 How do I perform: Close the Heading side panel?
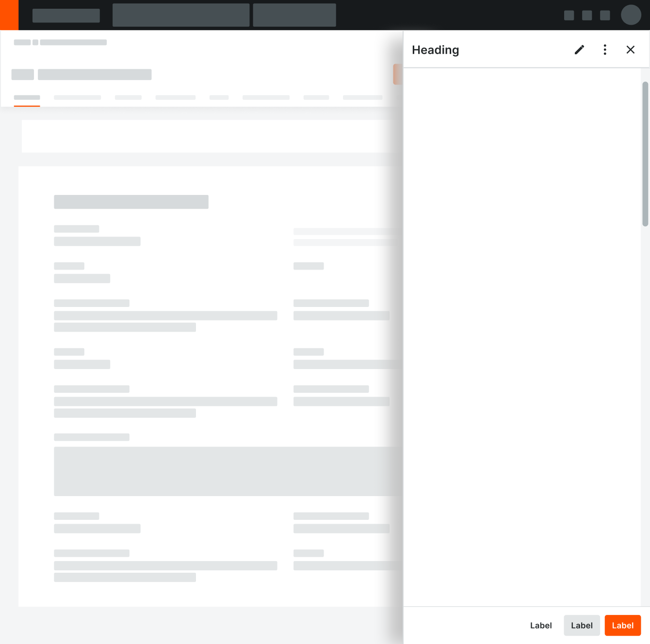[x=631, y=49]
